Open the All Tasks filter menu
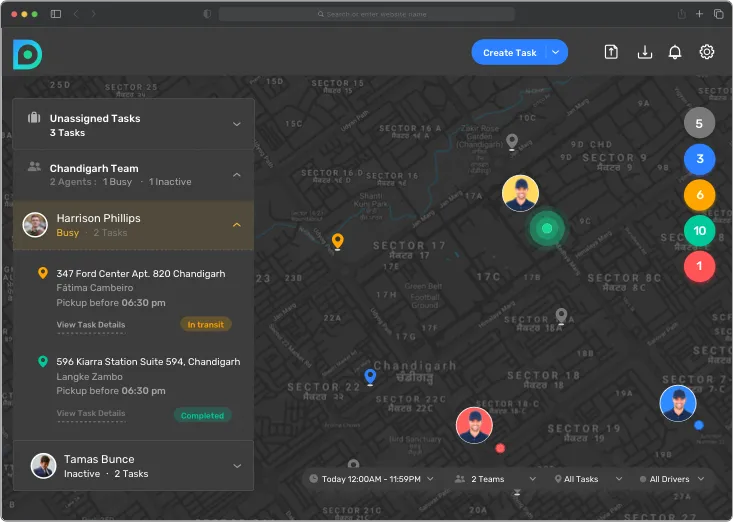Screen dimensions: 733x522 585,479
